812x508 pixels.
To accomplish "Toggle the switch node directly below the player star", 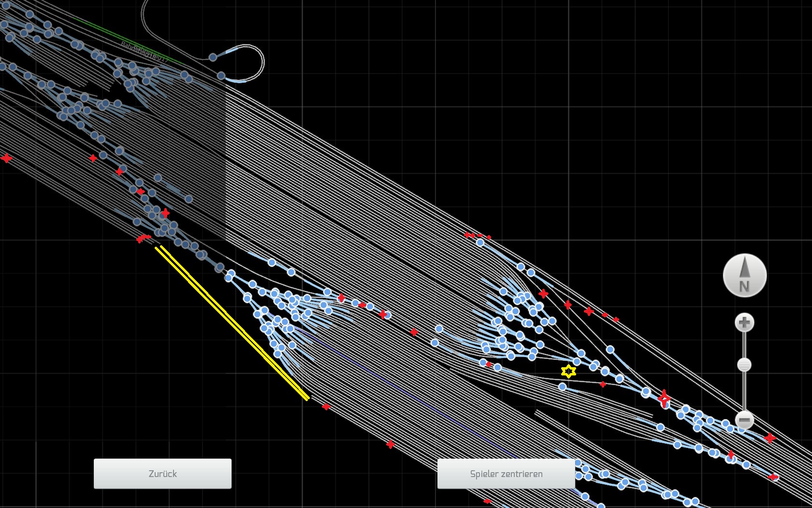I will click(562, 387).
